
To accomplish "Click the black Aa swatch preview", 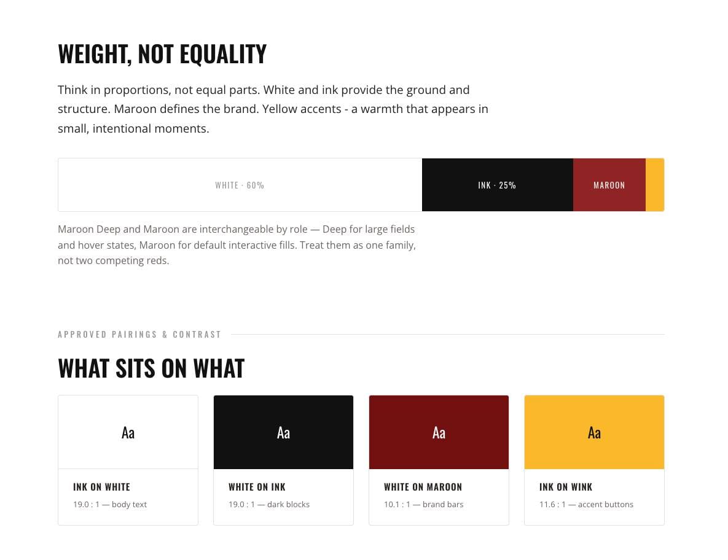I will click(283, 432).
